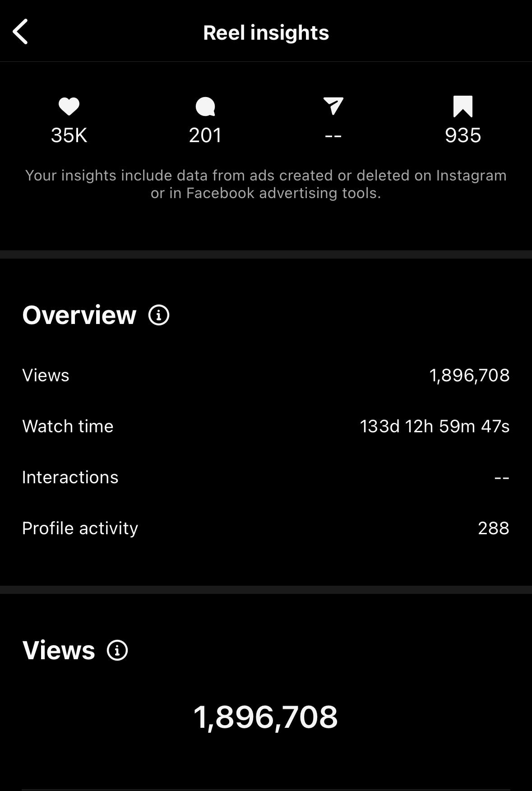Tap the ads data disclaimer text
This screenshot has width=532, height=791.
click(266, 184)
